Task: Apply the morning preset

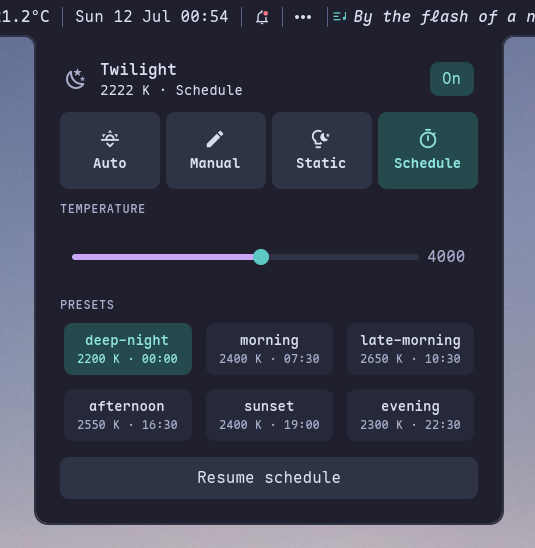Action: click(269, 349)
